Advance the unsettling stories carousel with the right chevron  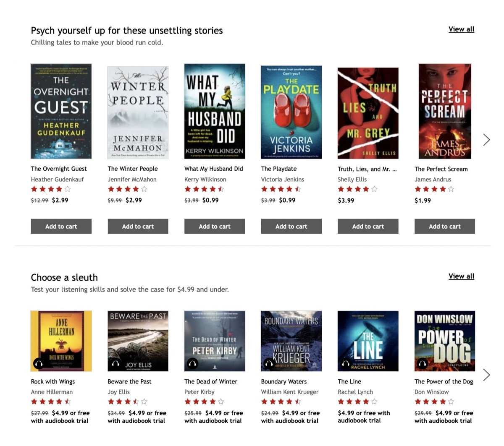point(486,139)
